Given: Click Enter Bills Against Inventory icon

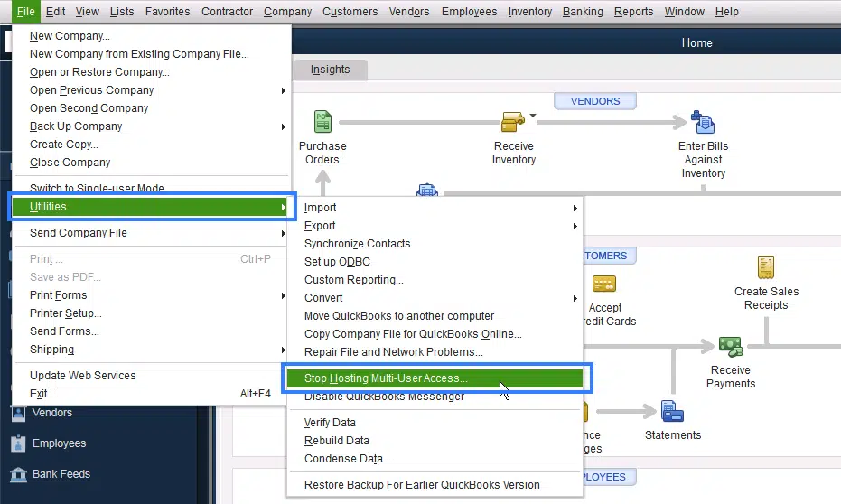Looking at the screenshot, I should point(703,122).
